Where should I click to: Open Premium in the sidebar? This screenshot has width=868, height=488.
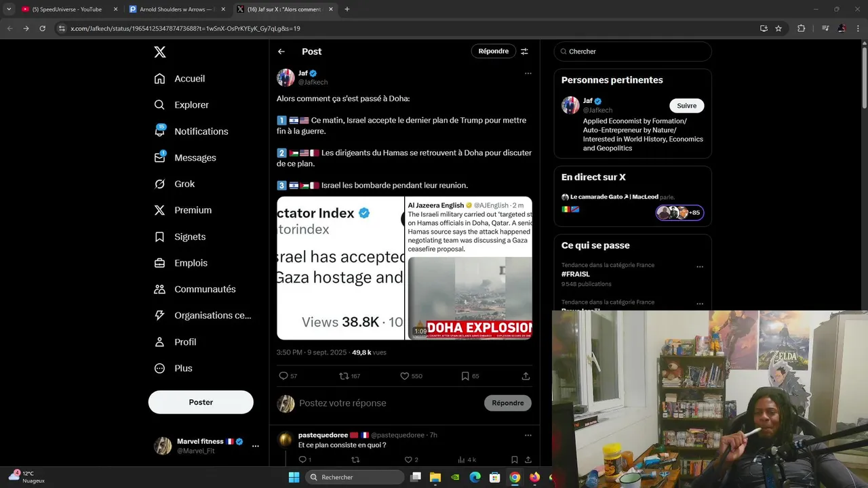point(183,210)
